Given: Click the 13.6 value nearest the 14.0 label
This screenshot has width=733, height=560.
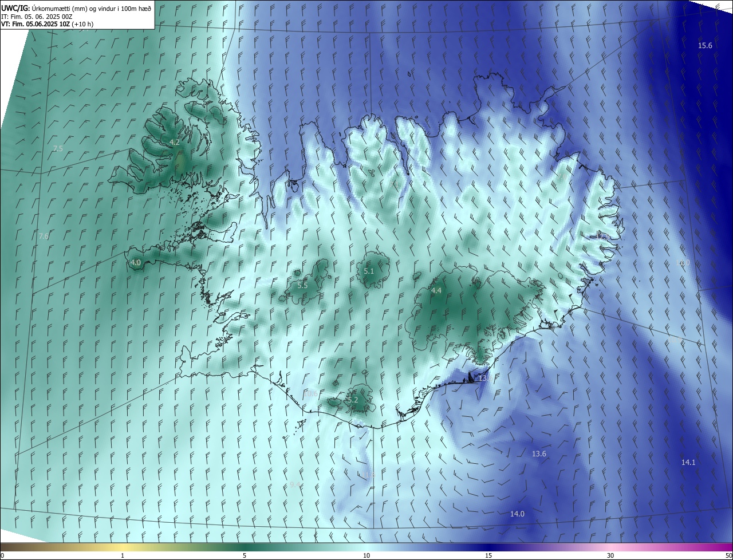Looking at the screenshot, I should coord(539,453).
